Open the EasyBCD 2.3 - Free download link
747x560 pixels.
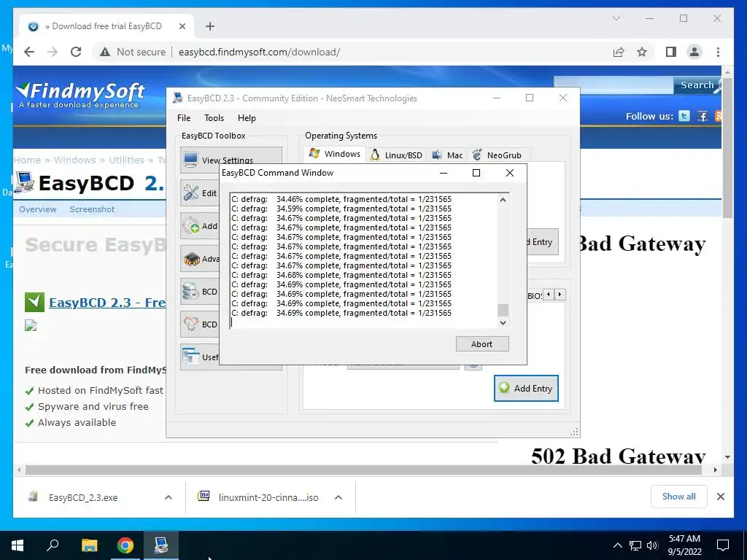107,303
